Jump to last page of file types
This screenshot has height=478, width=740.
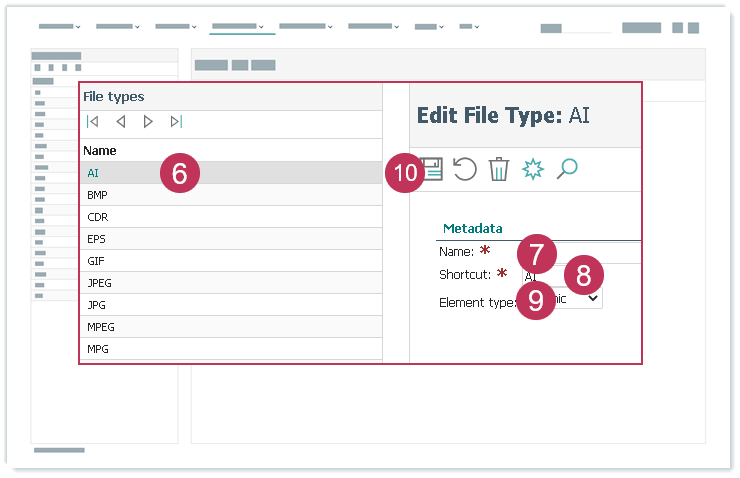click(176, 122)
